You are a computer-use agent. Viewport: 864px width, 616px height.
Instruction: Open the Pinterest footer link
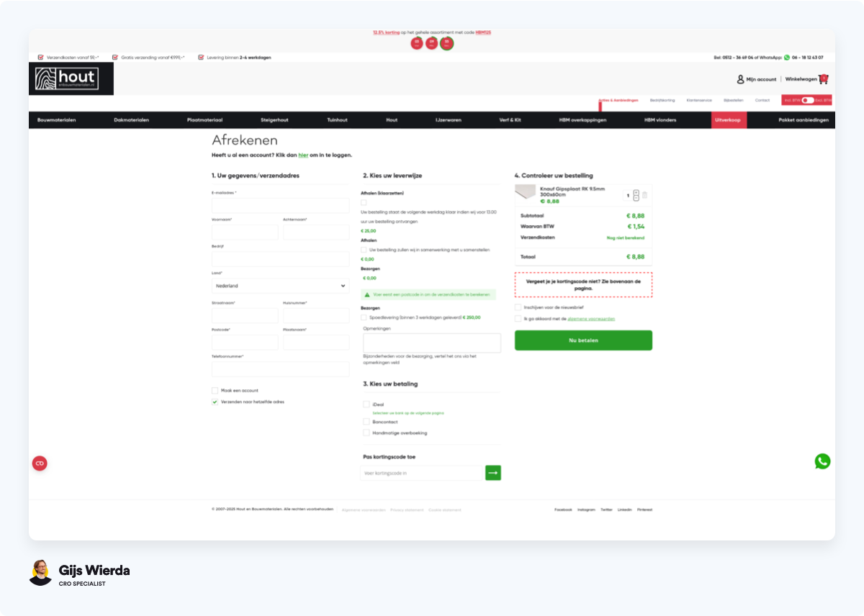click(x=644, y=509)
